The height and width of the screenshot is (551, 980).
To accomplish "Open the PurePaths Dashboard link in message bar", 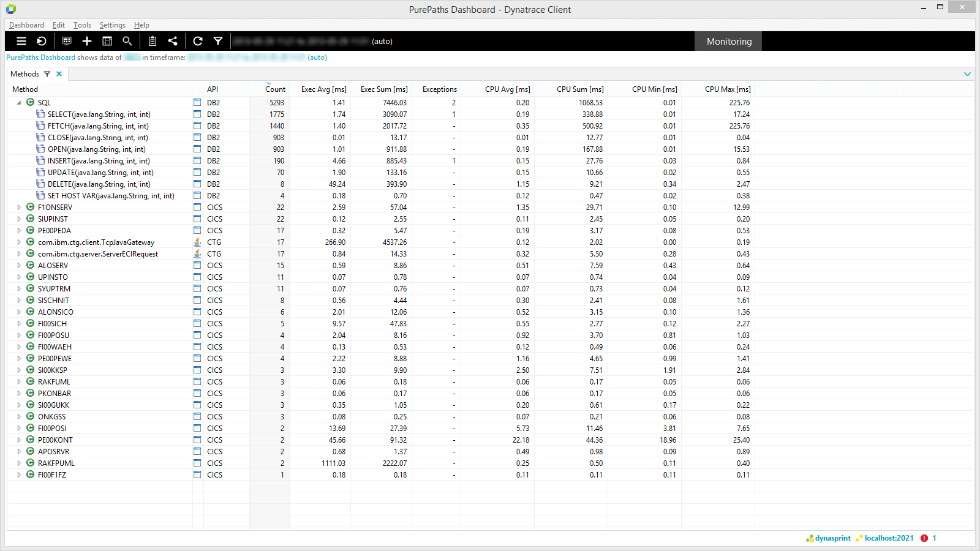I will tap(39, 57).
